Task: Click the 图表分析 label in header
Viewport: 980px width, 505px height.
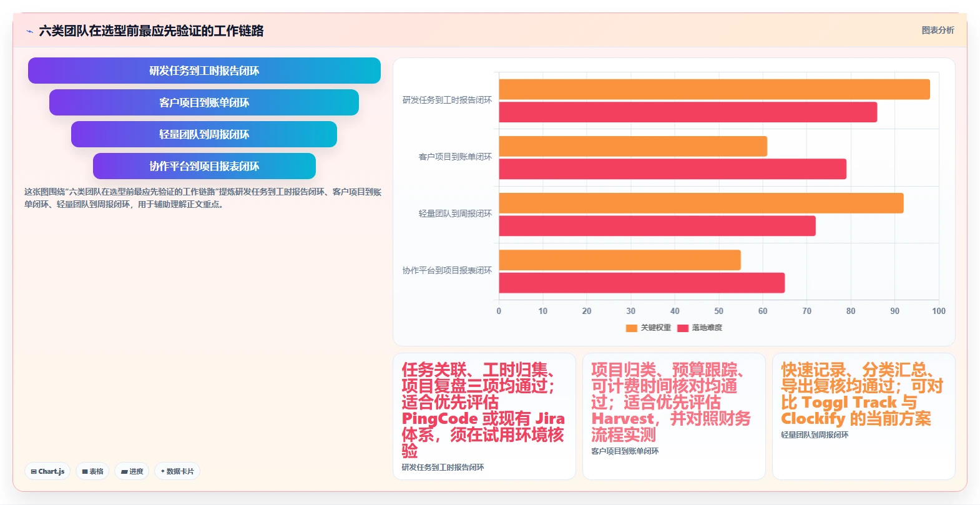Action: click(938, 30)
